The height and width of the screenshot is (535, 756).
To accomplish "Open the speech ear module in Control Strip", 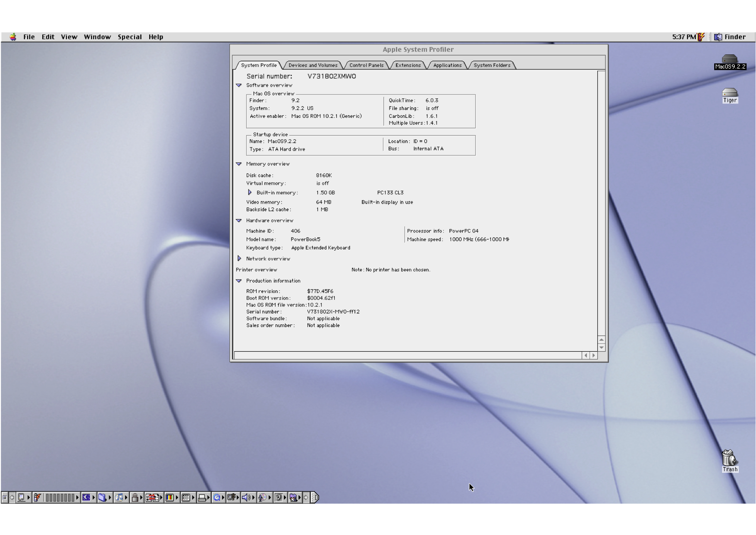I will pyautogui.click(x=281, y=497).
